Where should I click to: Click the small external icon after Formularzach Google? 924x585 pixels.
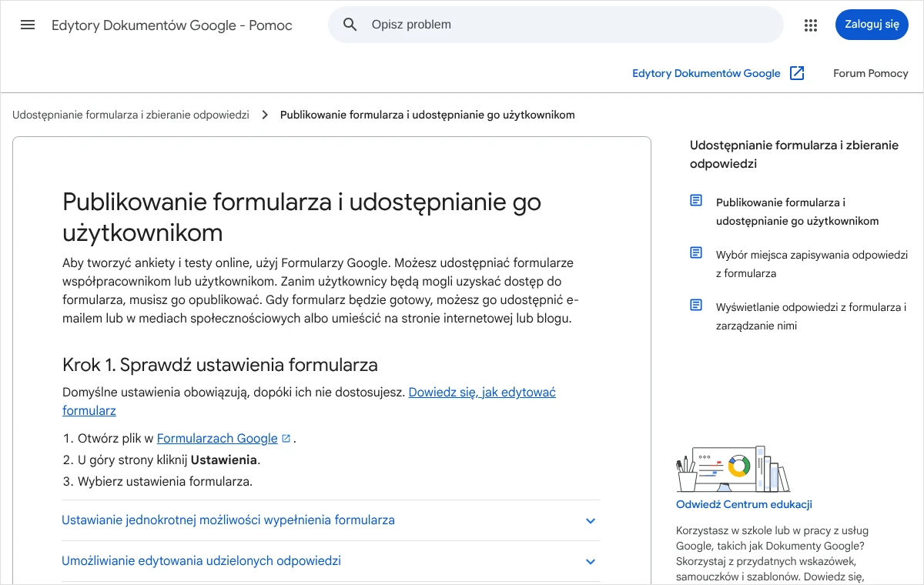tap(286, 439)
